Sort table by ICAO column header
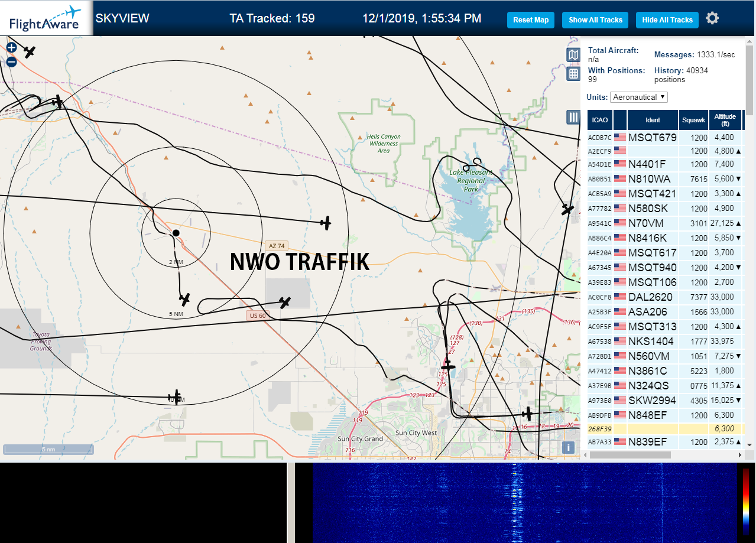 pos(600,120)
